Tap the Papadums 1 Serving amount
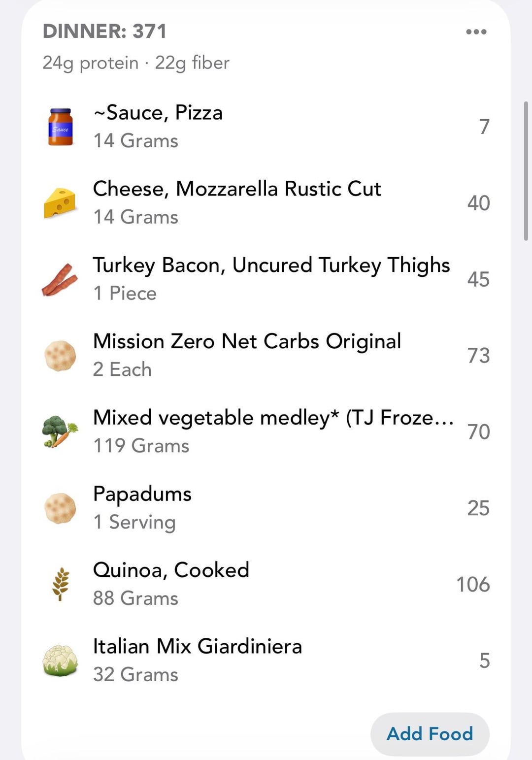Viewport: 532px width, 760px height. [134, 522]
